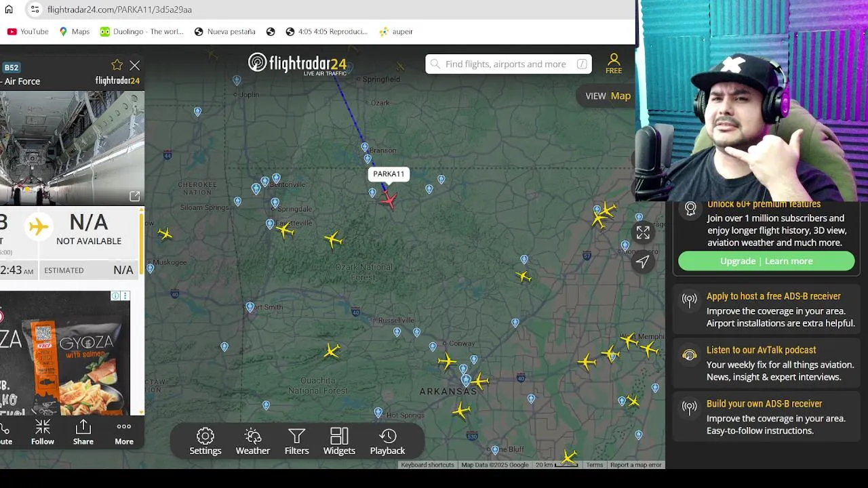This screenshot has width=868, height=488.
Task: Open the More options menu
Action: click(x=124, y=432)
